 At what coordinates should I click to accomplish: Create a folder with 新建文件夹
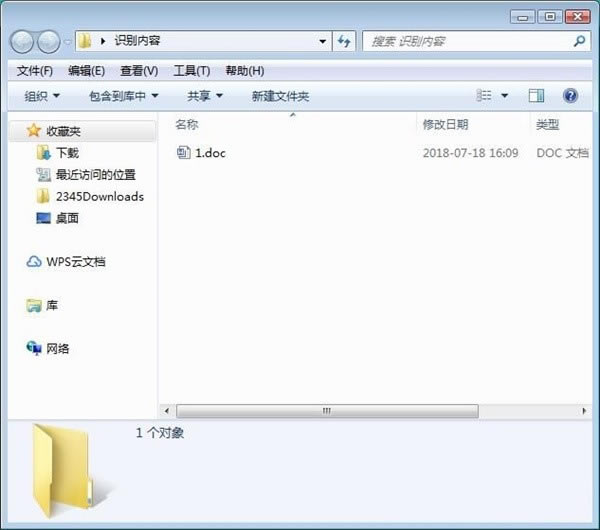(280, 96)
